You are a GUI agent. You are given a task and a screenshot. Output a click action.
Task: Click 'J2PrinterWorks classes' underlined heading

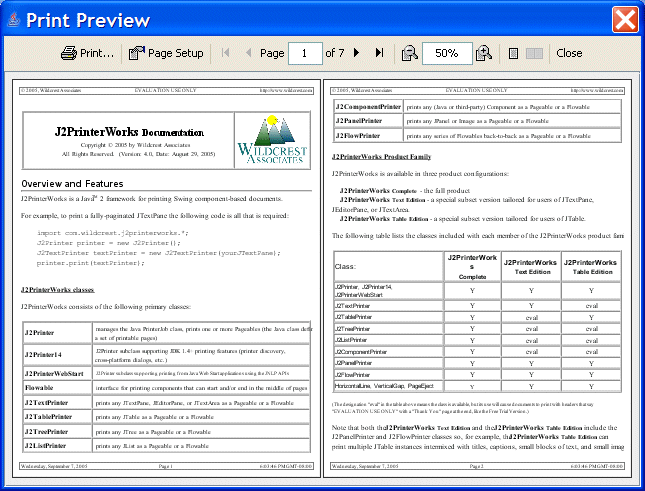[x=58, y=290]
